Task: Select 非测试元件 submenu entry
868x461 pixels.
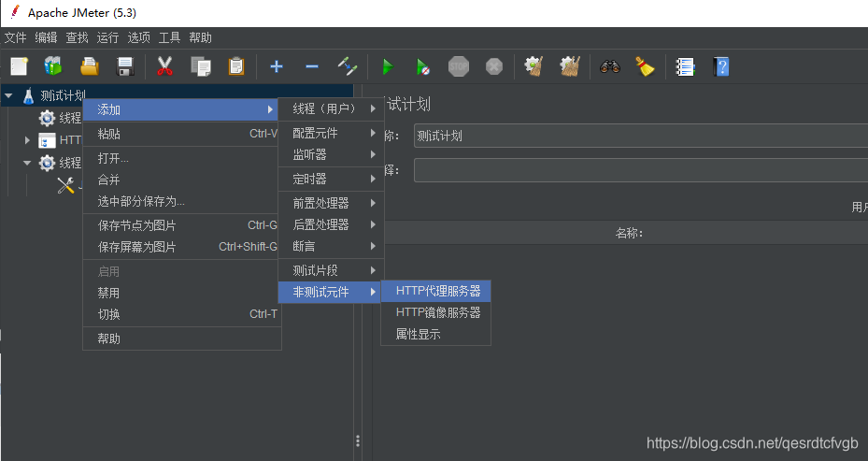Action: point(330,292)
